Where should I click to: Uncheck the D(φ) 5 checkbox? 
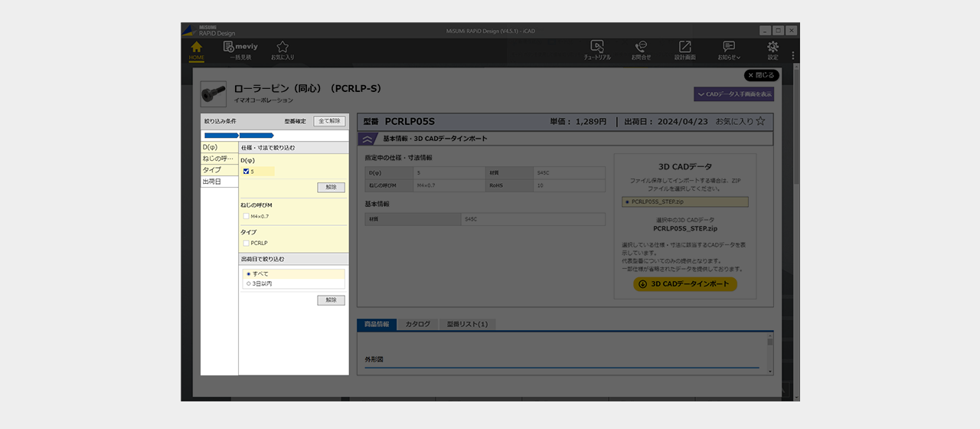247,172
